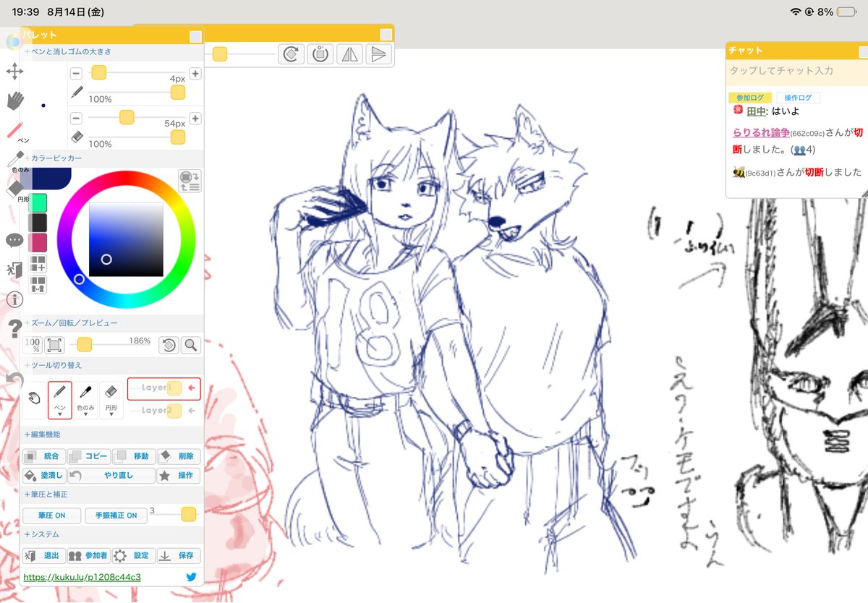The height and width of the screenshot is (603, 868).
Task: Open the magnifier preview icon
Action: [x=191, y=345]
